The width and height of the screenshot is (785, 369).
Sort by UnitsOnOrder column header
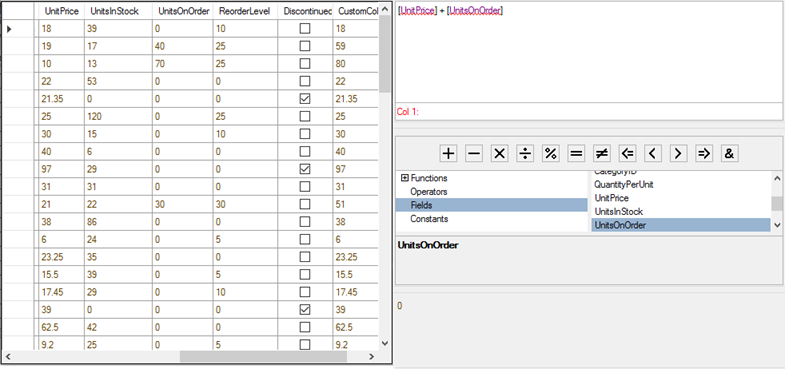[x=182, y=12]
